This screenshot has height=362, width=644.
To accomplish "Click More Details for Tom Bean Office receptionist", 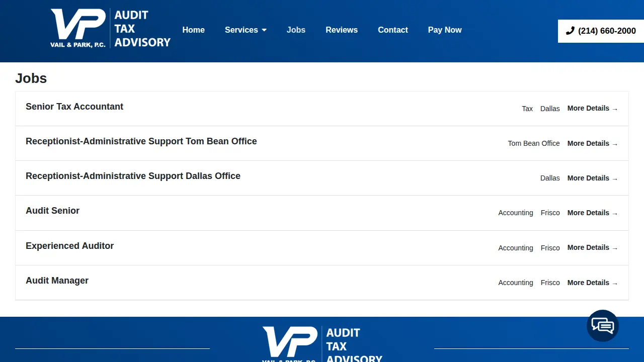I will (593, 143).
